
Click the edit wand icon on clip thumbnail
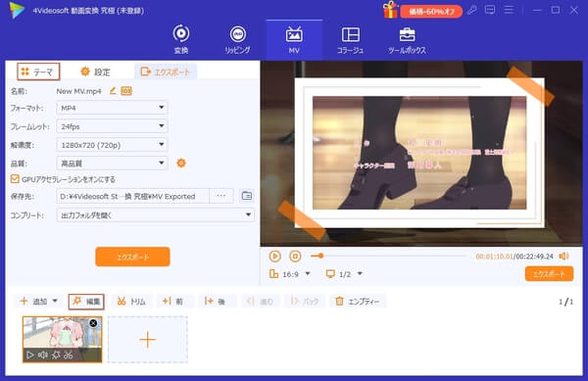tap(56, 355)
